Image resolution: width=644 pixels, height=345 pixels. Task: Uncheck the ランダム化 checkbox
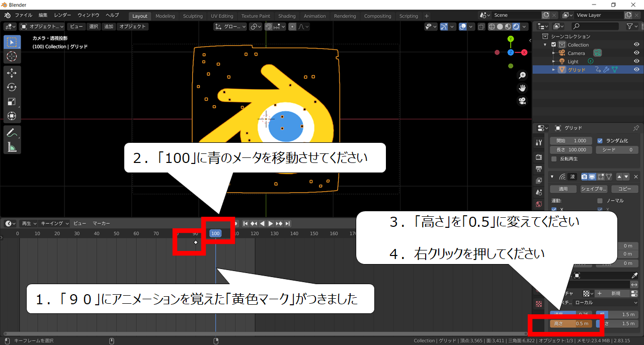[600, 141]
